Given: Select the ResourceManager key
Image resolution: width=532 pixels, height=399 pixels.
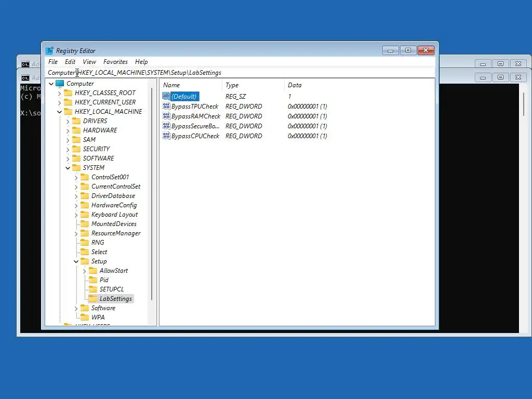Looking at the screenshot, I should click(116, 233).
